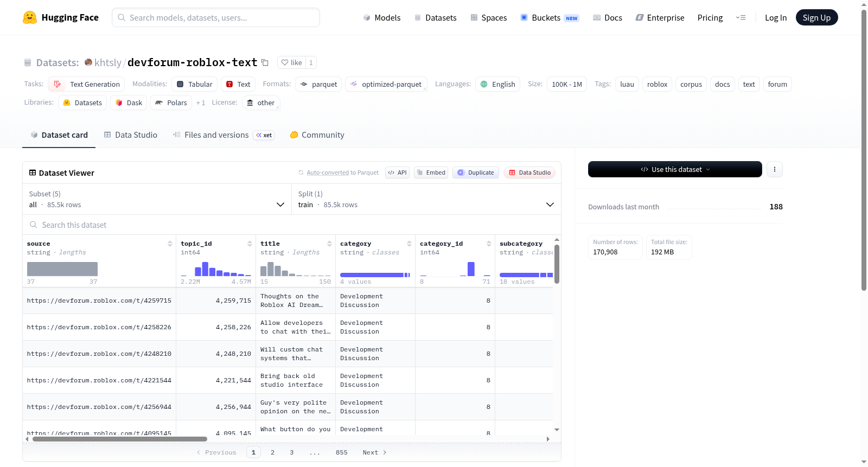
Task: Open the three-dot more options button
Action: 774,169
